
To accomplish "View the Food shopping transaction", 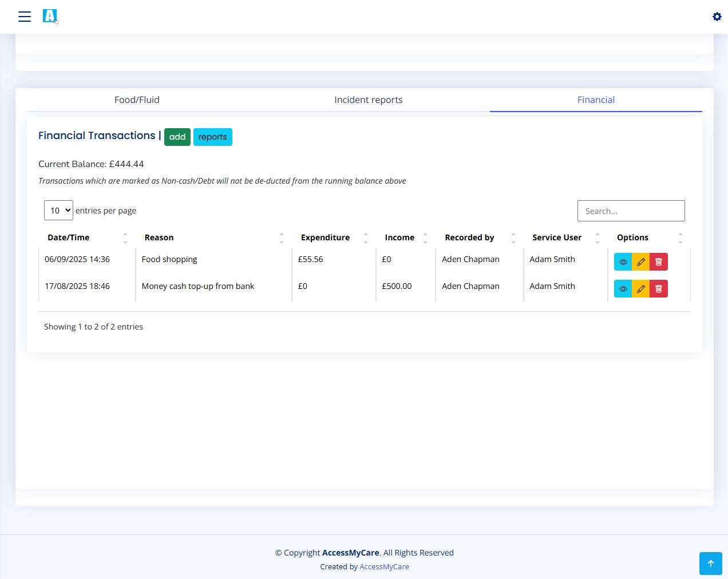I will point(623,262).
